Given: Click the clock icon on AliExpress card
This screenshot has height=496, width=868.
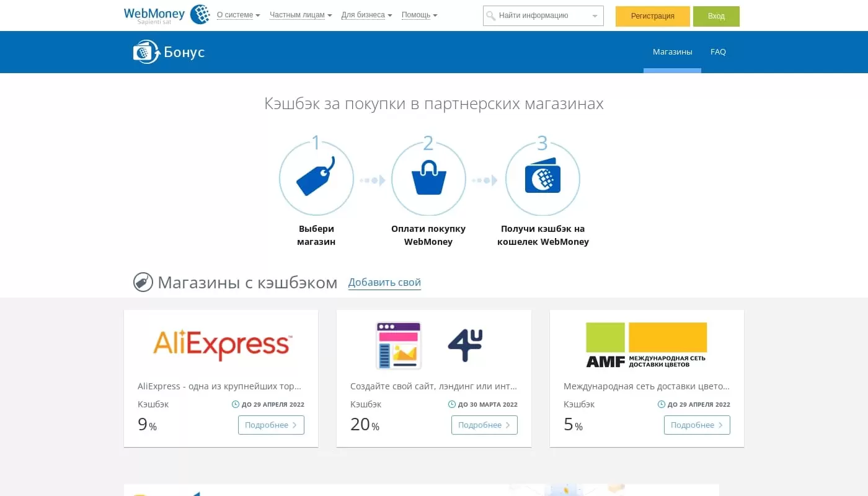Looking at the screenshot, I should click(236, 404).
